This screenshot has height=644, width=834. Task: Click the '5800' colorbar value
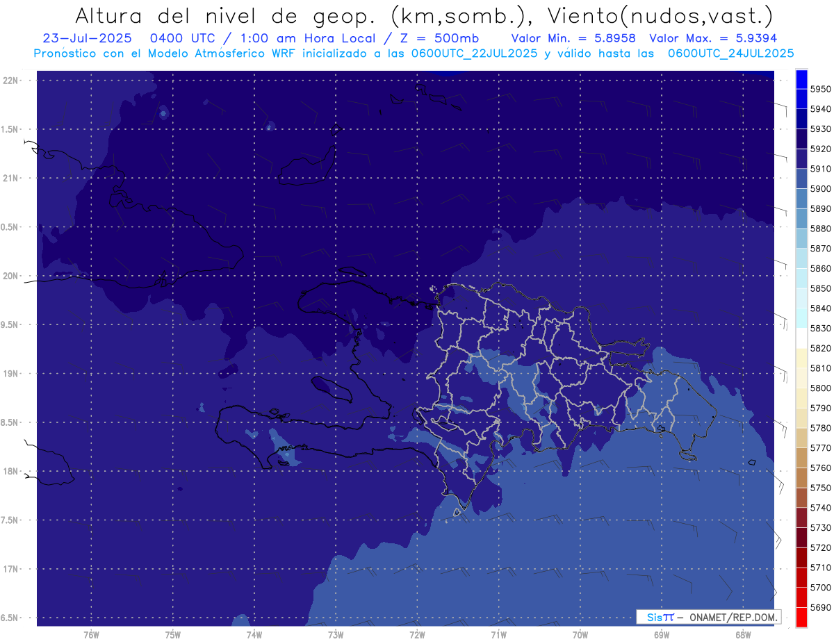tap(820, 388)
